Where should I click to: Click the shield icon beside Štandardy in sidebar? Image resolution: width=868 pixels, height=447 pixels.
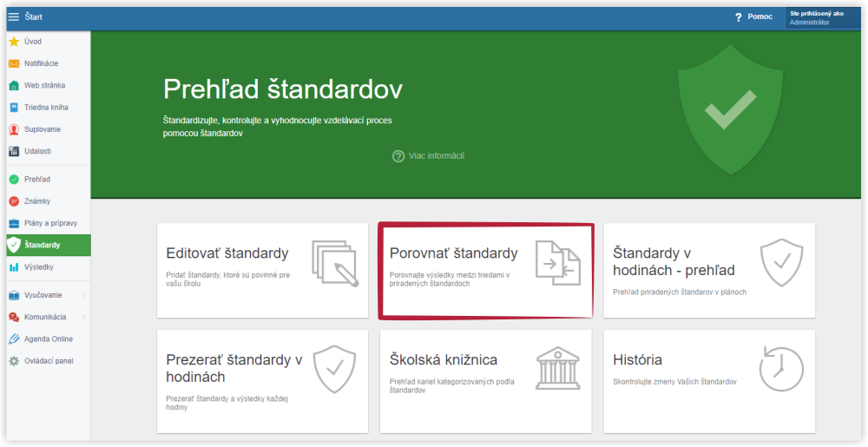14,245
